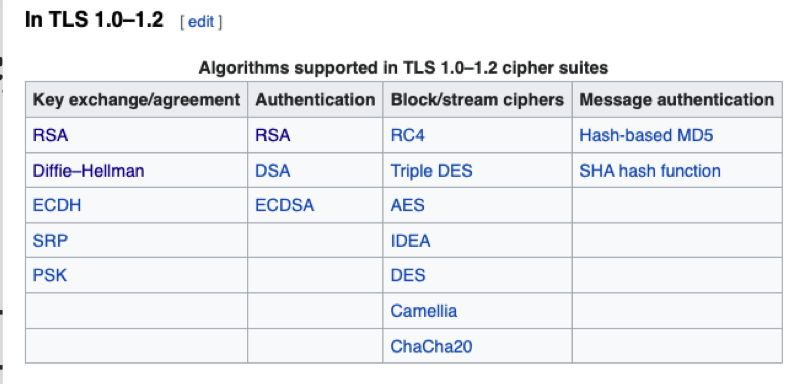
Task: Click the SHA hash function link
Action: coord(650,171)
